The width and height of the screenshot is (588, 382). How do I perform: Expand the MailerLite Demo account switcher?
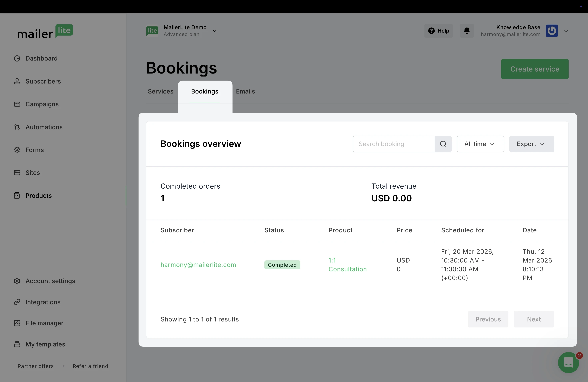[x=214, y=31]
